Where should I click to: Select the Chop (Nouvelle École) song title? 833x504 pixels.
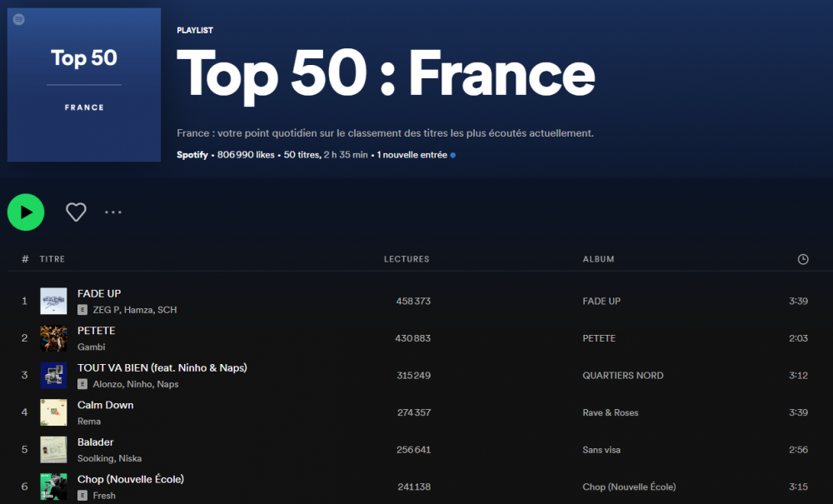[x=131, y=479]
